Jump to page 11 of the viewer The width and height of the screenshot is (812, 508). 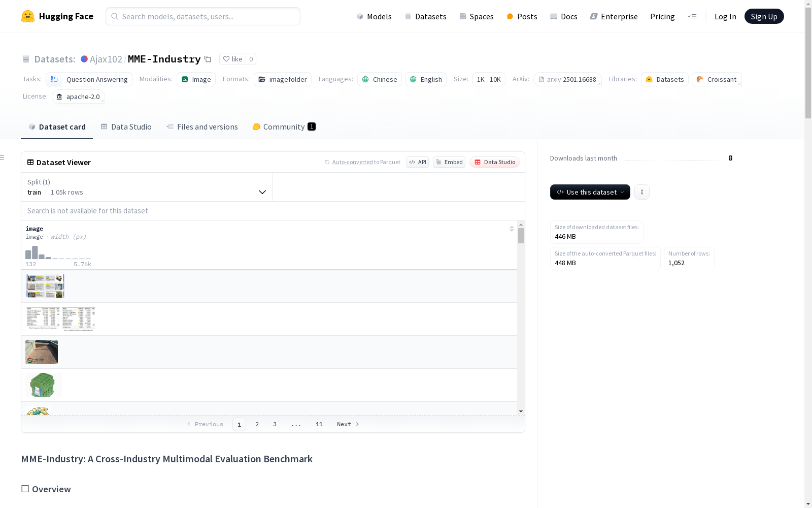(319, 424)
